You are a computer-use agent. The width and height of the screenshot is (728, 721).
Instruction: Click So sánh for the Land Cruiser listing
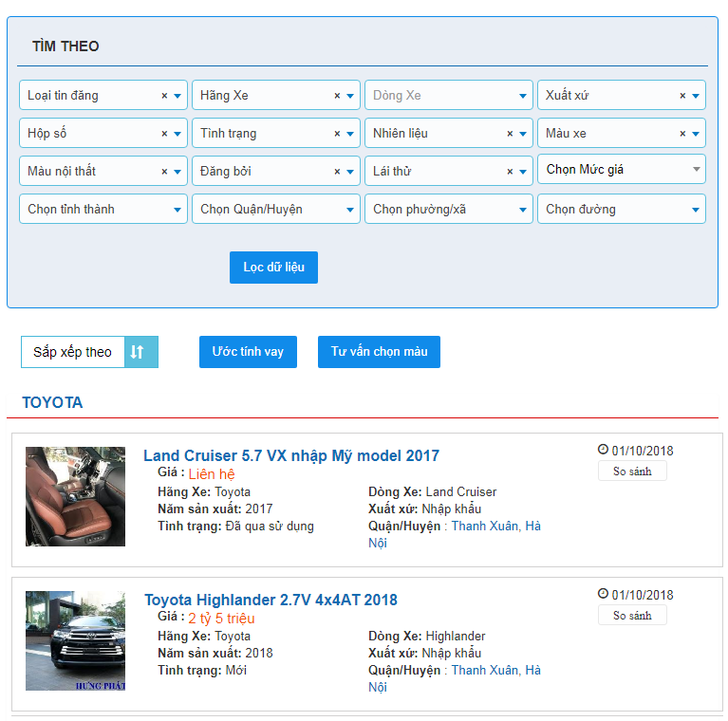(632, 471)
